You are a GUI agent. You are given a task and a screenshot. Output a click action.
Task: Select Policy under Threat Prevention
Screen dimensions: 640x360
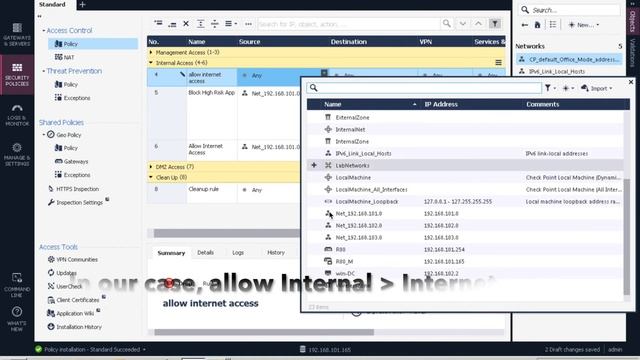(67, 84)
